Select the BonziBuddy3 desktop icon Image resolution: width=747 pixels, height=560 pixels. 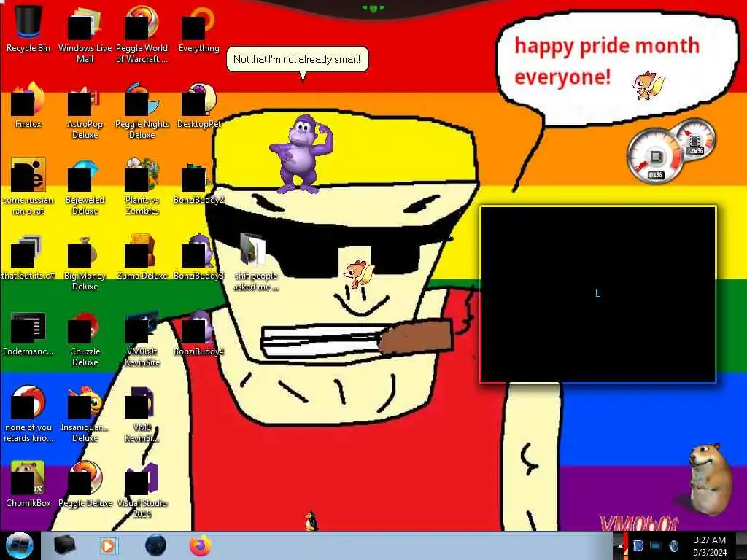pos(198,257)
